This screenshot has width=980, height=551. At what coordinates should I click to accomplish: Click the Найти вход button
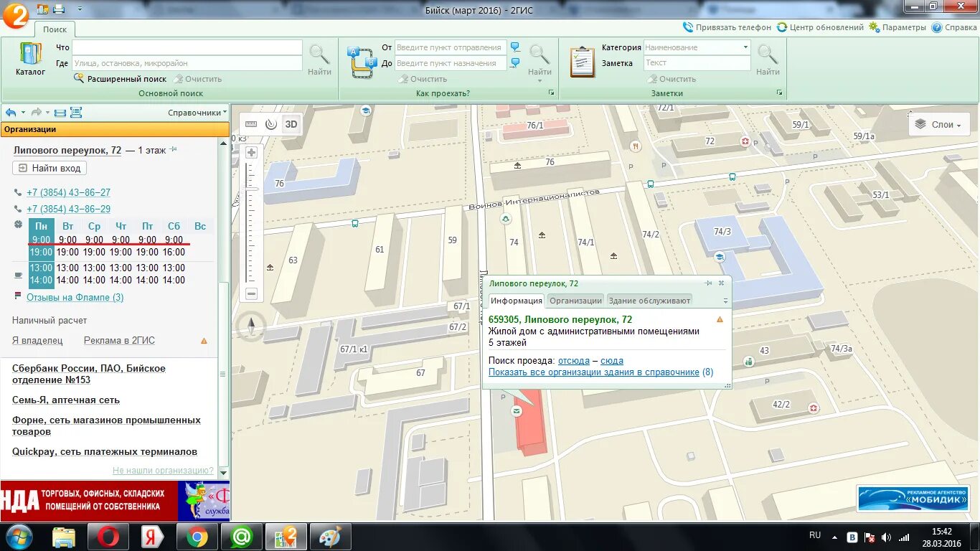[x=50, y=168]
